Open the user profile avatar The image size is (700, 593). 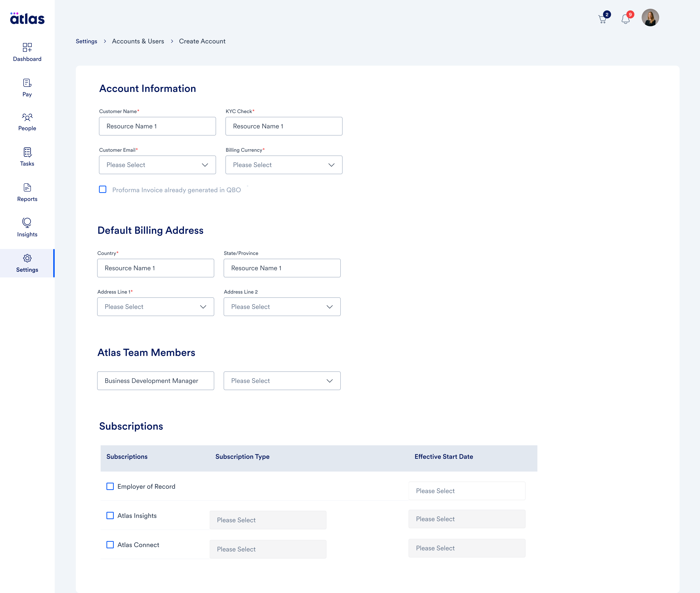(x=650, y=18)
